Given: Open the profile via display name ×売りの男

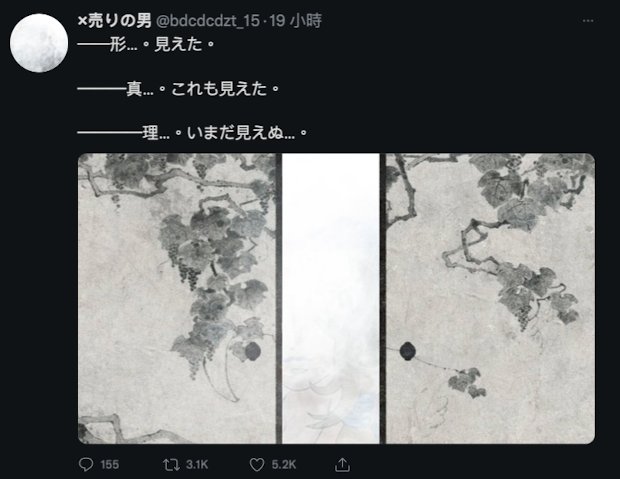Looking at the screenshot, I should click(115, 21).
